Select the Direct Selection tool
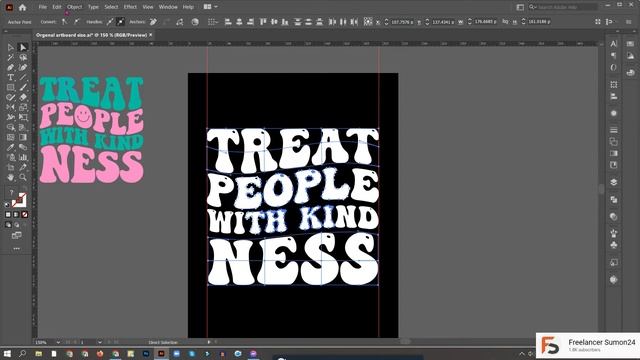The image size is (640, 360). [x=23, y=48]
